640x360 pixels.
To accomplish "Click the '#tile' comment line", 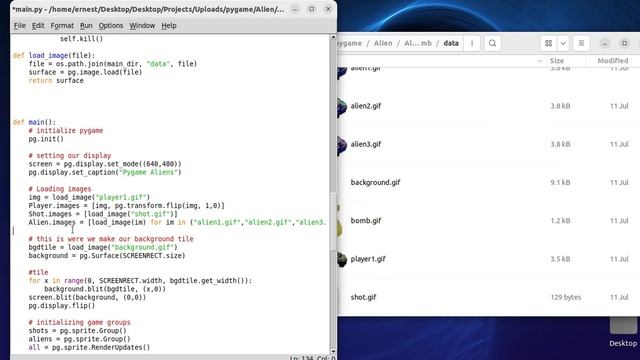I will pyautogui.click(x=38, y=272).
